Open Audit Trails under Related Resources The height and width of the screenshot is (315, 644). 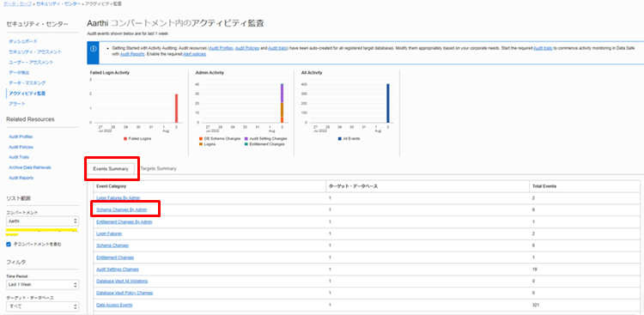[19, 157]
